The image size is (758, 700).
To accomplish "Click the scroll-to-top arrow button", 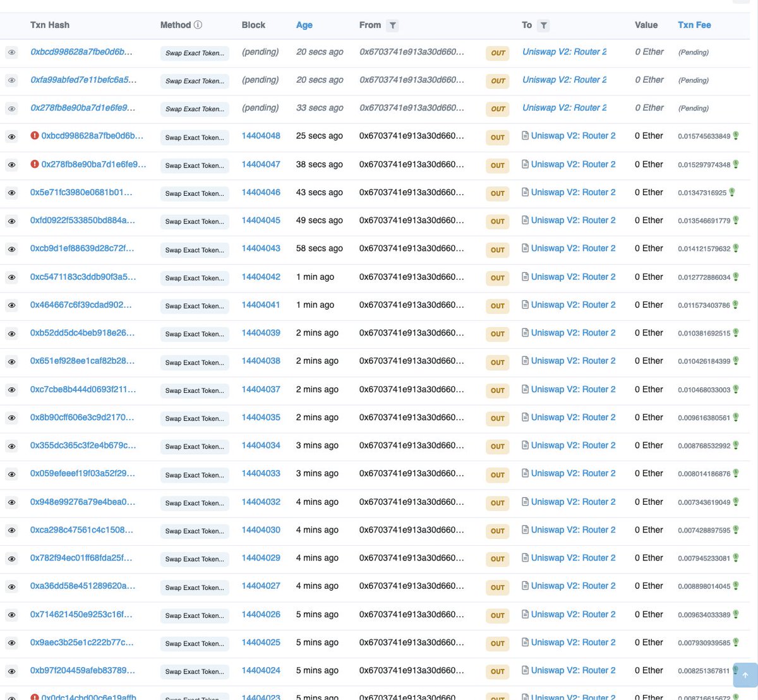I will coord(745,675).
